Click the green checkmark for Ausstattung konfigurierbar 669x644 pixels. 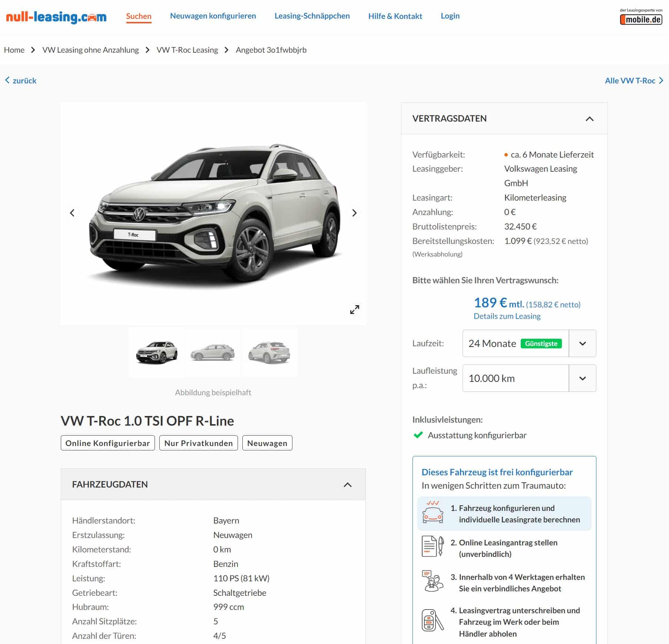coord(418,435)
